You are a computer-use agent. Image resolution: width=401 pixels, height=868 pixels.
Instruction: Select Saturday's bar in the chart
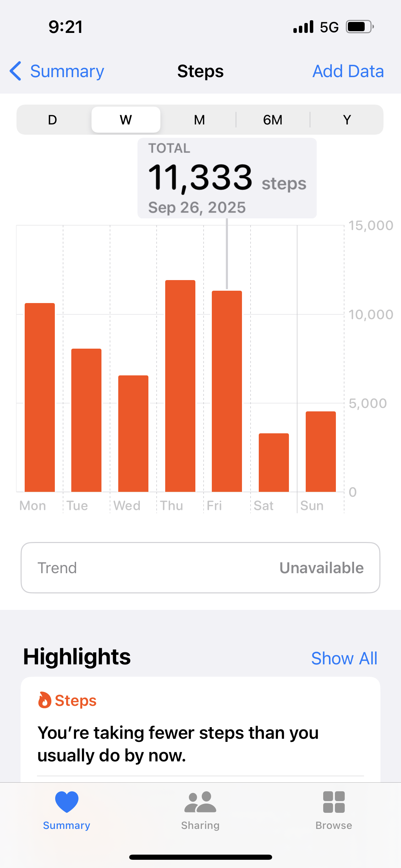[274, 462]
